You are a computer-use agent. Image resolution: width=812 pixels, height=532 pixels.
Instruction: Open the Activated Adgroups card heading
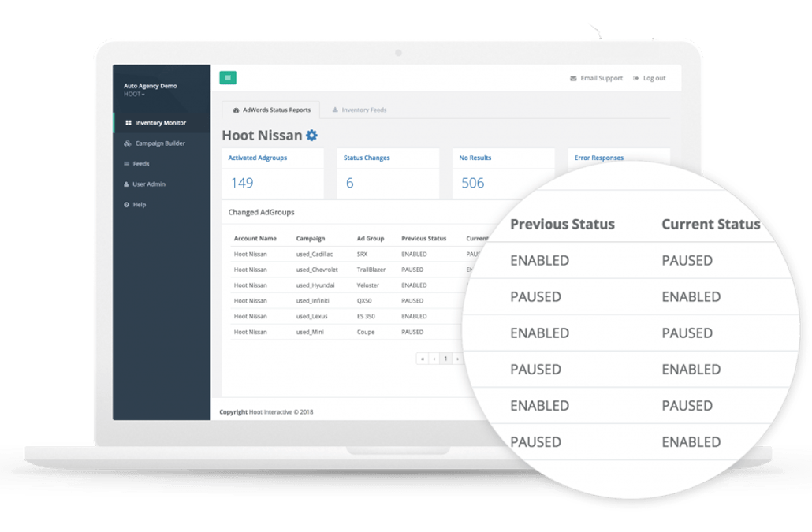click(257, 158)
